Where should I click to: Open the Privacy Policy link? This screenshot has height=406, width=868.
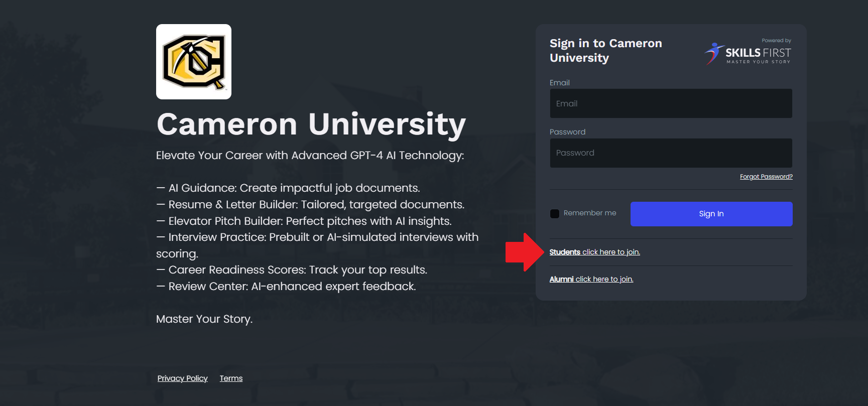[x=182, y=378]
